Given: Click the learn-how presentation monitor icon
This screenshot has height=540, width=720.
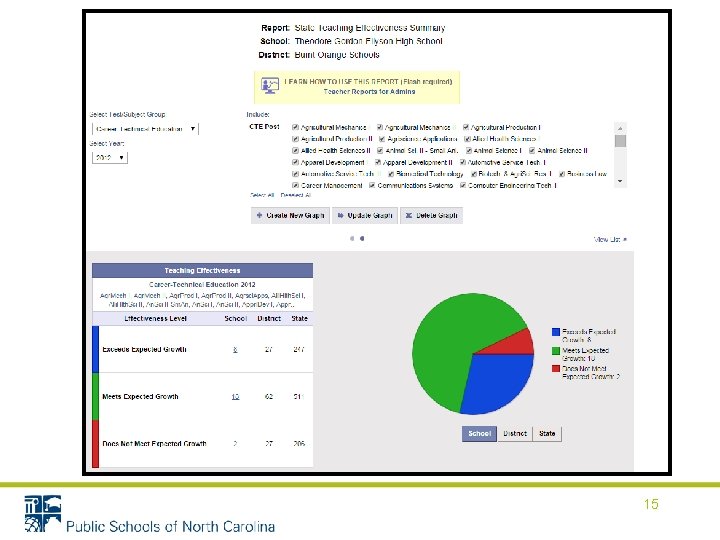Looking at the screenshot, I should (x=270, y=86).
